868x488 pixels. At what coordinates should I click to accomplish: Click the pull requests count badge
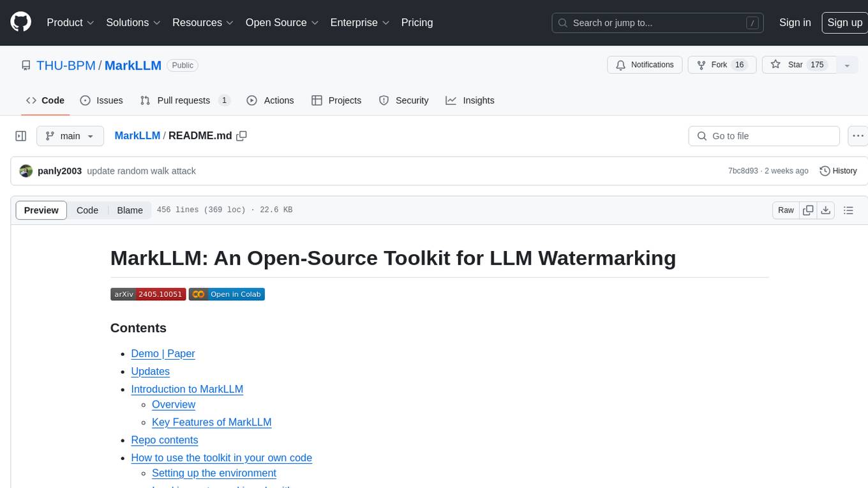click(x=224, y=100)
